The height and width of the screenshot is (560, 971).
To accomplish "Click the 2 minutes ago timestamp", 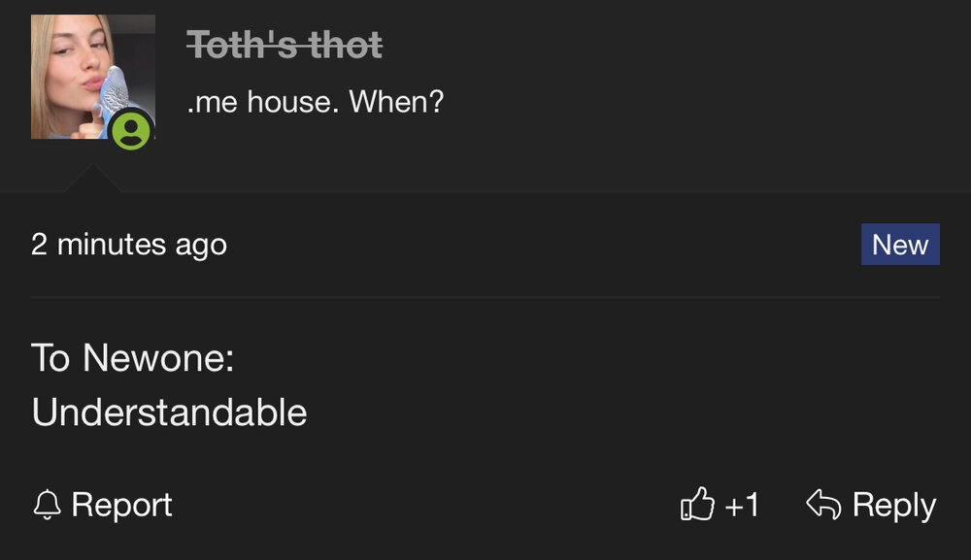I will (129, 245).
